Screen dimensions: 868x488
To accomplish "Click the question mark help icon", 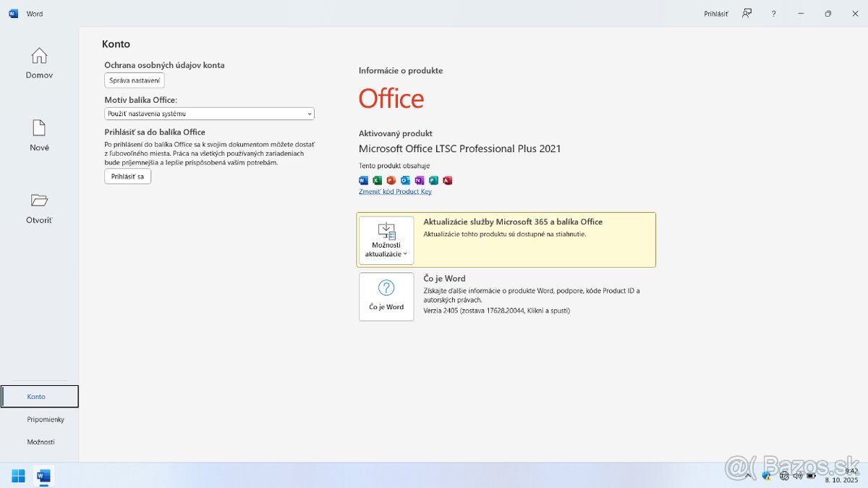I will (x=773, y=14).
